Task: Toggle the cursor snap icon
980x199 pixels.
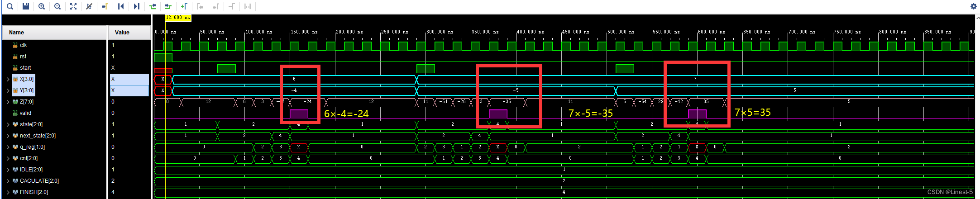Action: [x=89, y=6]
